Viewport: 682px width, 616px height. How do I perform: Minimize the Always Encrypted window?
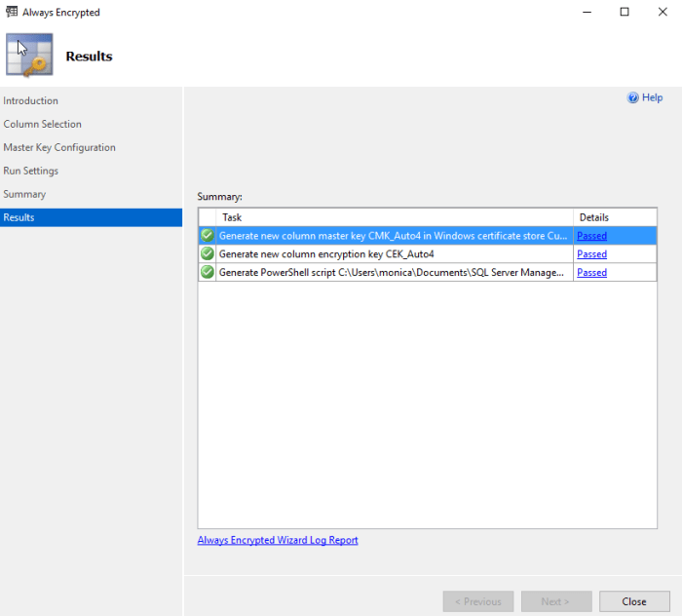[x=587, y=12]
